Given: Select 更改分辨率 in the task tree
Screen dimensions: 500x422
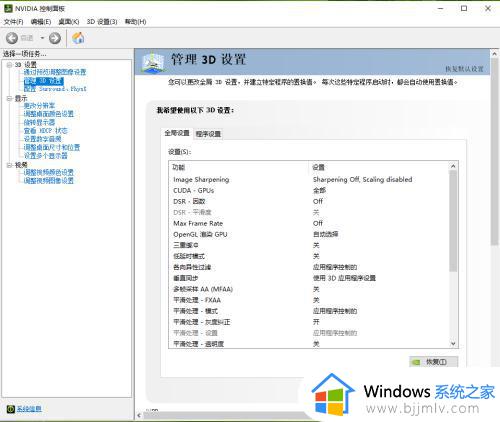Looking at the screenshot, I should [x=39, y=106].
